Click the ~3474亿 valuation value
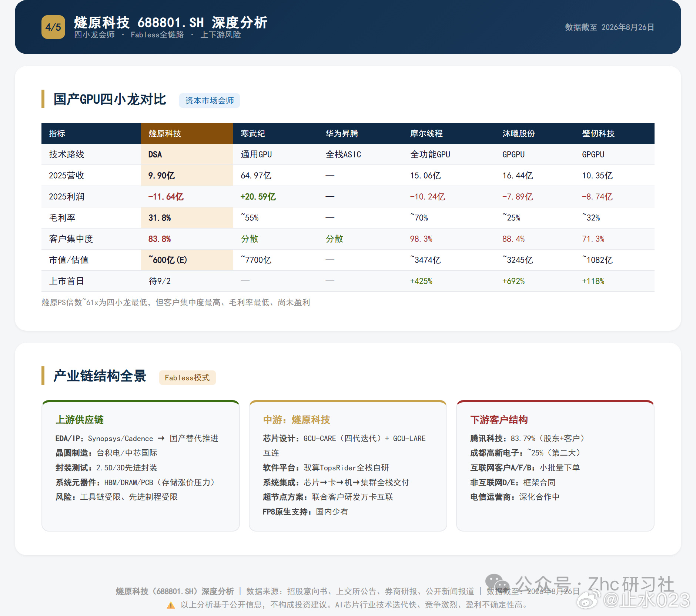Image resolution: width=696 pixels, height=616 pixels. point(425,260)
